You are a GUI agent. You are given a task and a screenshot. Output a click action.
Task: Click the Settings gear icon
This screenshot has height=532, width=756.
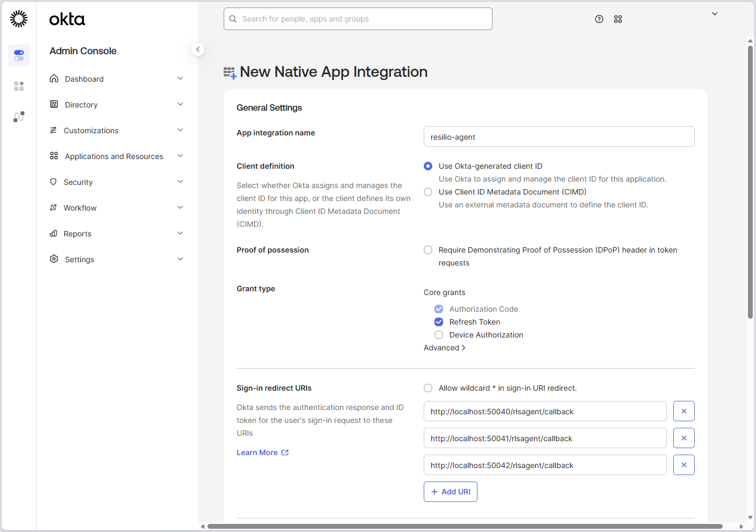(54, 259)
